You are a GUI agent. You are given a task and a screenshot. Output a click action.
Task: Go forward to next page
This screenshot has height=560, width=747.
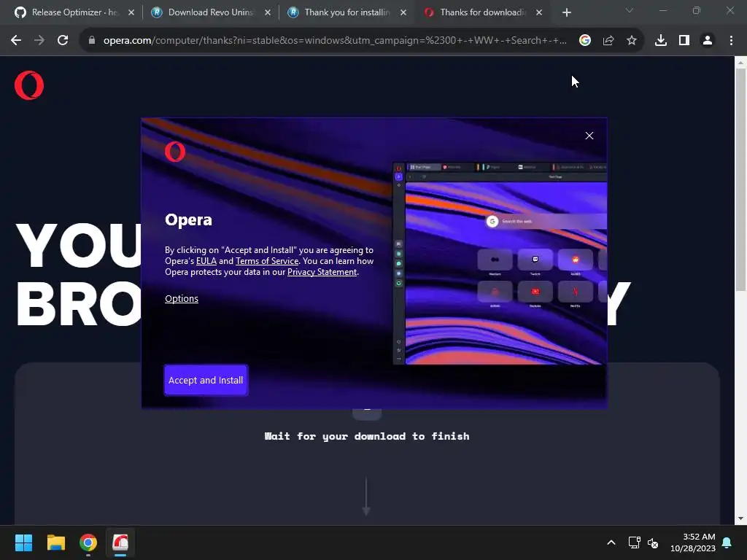pos(39,41)
